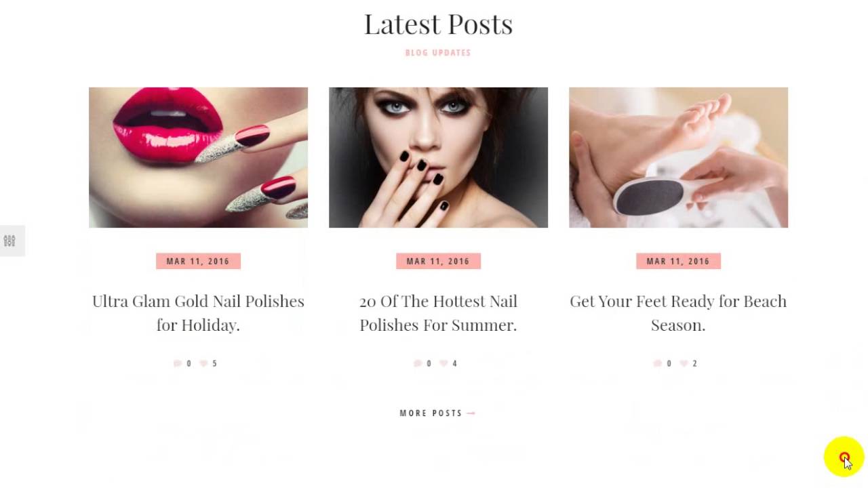Click comment icon under Ultra Glam Gold post

pyautogui.click(x=178, y=363)
